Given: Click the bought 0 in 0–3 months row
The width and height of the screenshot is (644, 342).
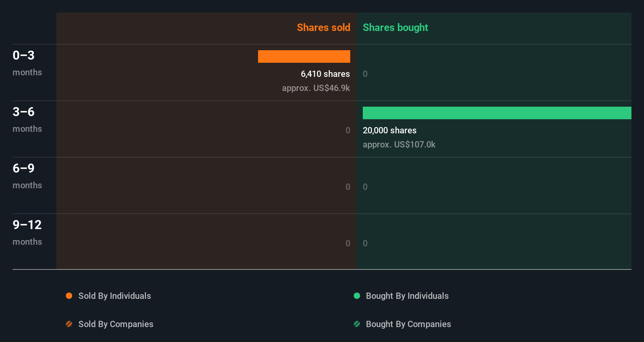Looking at the screenshot, I should click(x=365, y=74).
